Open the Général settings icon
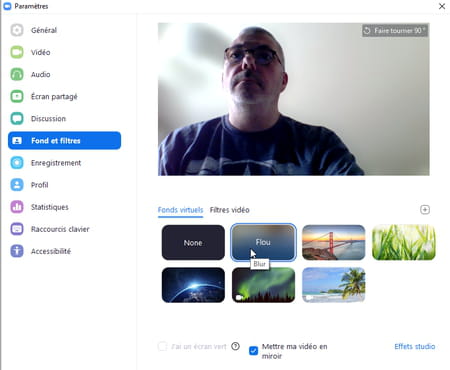 click(17, 30)
